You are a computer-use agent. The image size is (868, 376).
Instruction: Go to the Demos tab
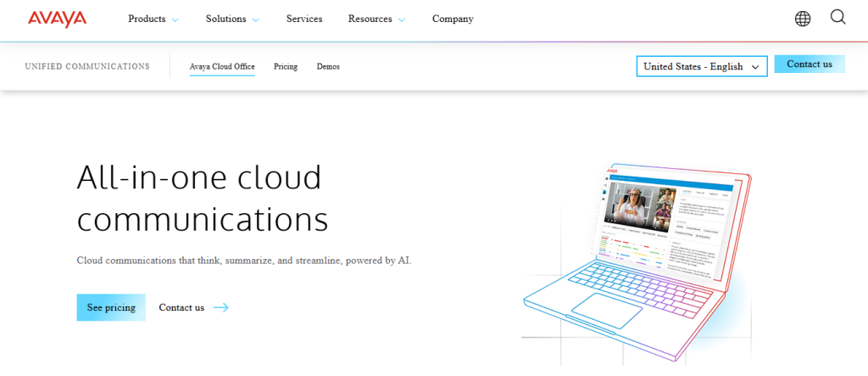[328, 66]
